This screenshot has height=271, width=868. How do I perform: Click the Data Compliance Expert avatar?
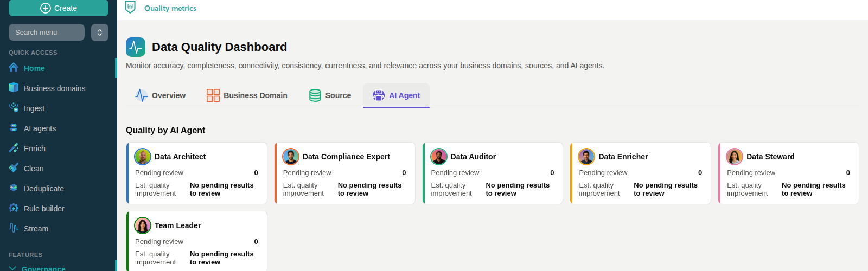(x=291, y=157)
